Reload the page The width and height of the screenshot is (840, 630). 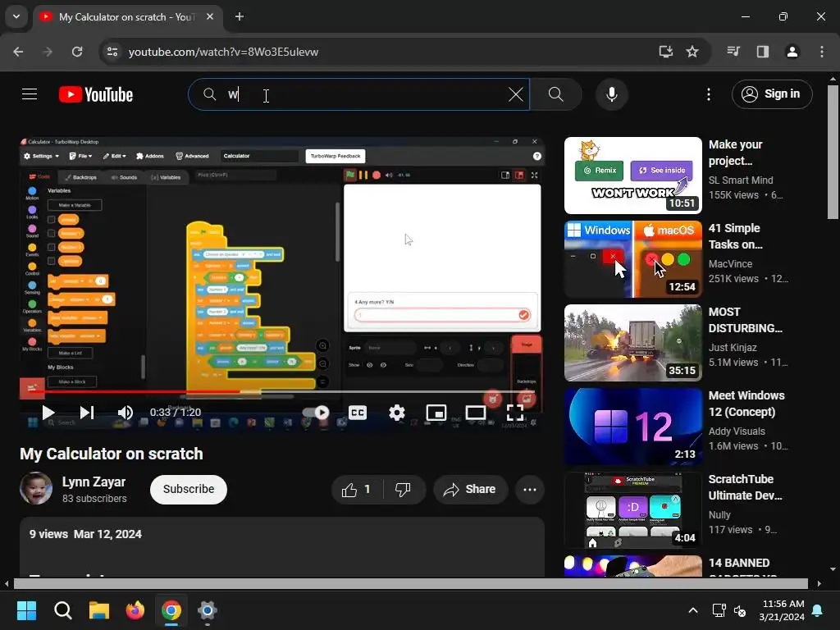click(x=77, y=52)
